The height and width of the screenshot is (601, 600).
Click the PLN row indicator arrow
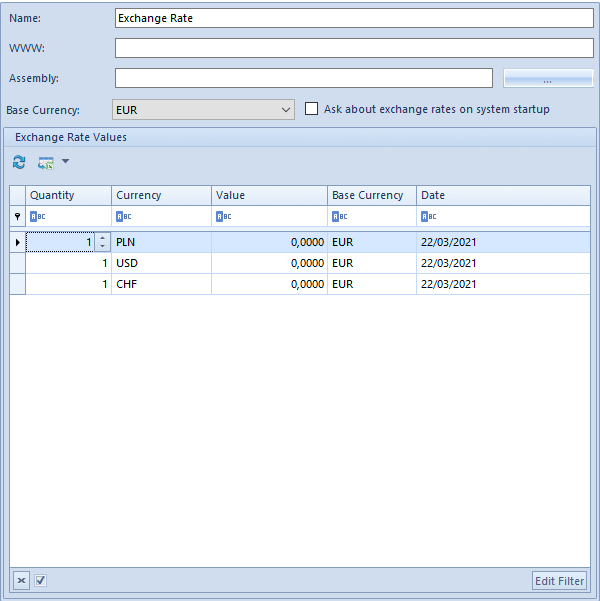click(x=18, y=242)
